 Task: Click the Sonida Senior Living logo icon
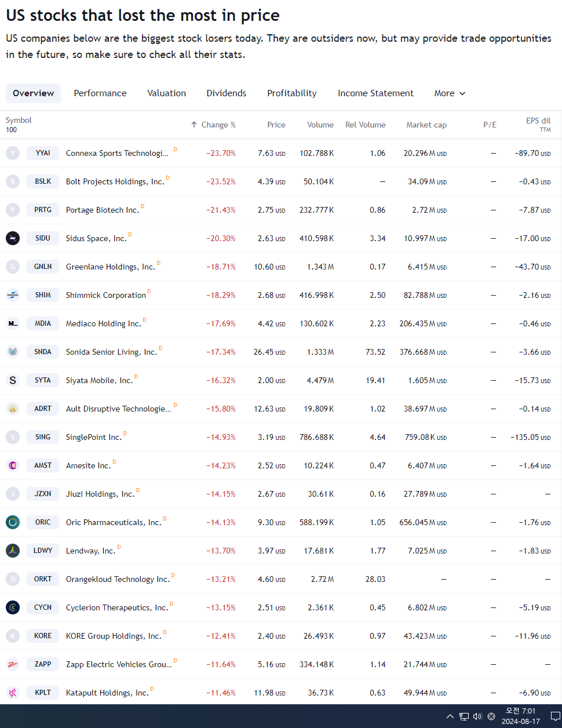pyautogui.click(x=13, y=352)
